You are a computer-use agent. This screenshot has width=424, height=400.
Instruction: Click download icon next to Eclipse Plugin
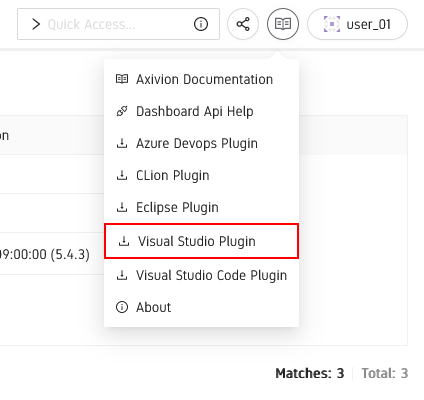(x=122, y=207)
